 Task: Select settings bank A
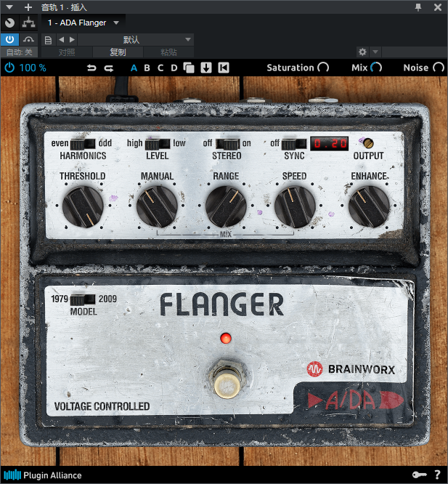[134, 68]
